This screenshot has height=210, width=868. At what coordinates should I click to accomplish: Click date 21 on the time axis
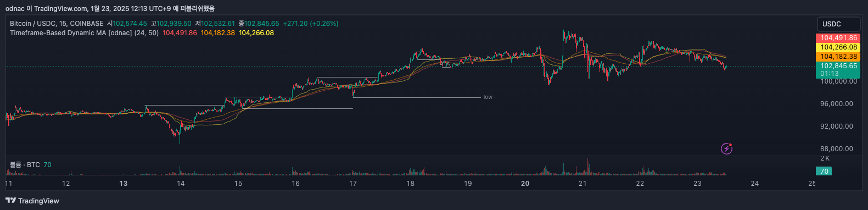(583, 184)
